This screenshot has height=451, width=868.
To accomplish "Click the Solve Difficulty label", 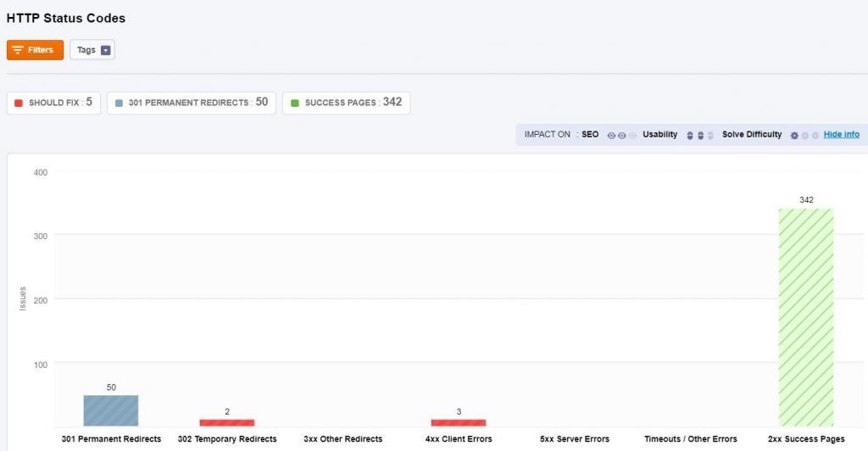I will (752, 135).
